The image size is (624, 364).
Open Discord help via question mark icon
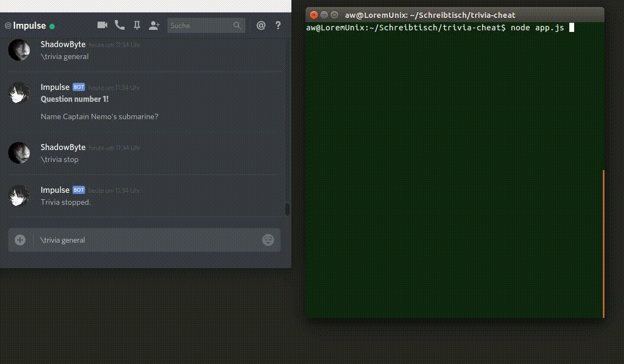[x=278, y=25]
